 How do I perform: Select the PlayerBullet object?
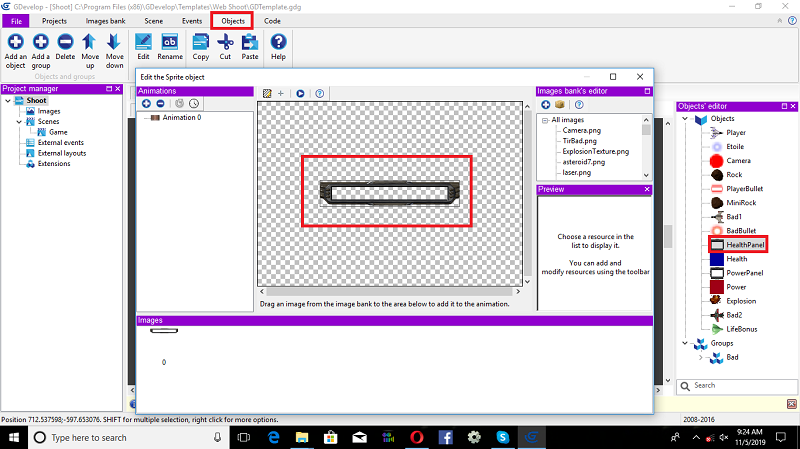tap(744, 189)
